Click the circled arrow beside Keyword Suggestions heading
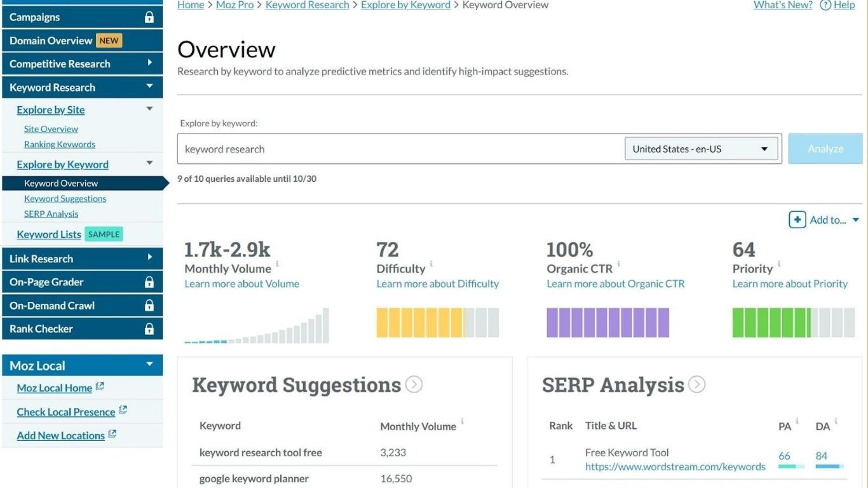 point(414,384)
